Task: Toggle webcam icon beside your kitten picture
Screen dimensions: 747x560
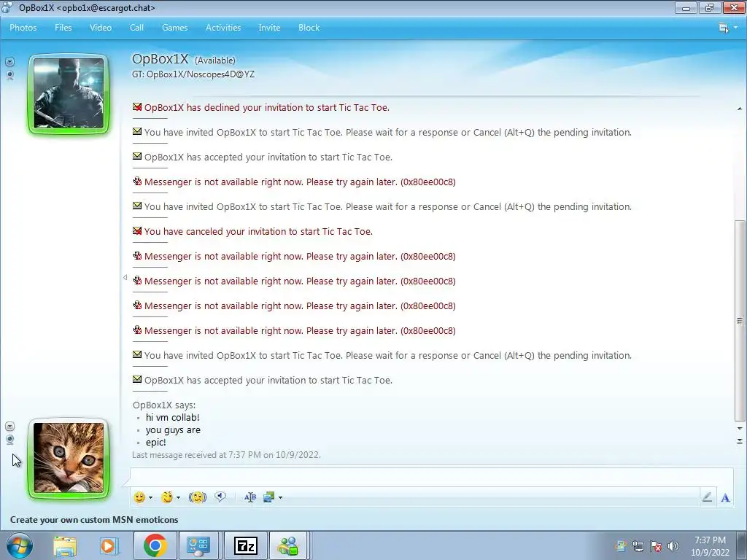Action: [9, 440]
